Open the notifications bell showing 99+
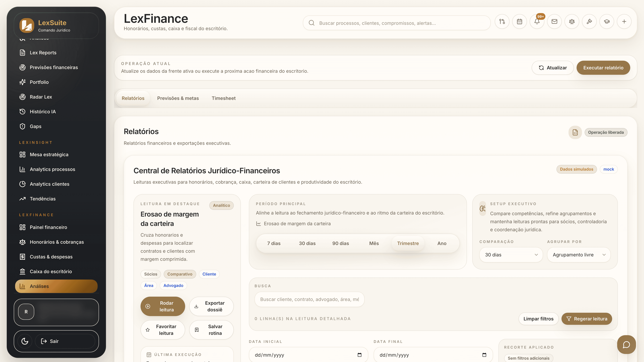The height and width of the screenshot is (362, 644). point(537,21)
